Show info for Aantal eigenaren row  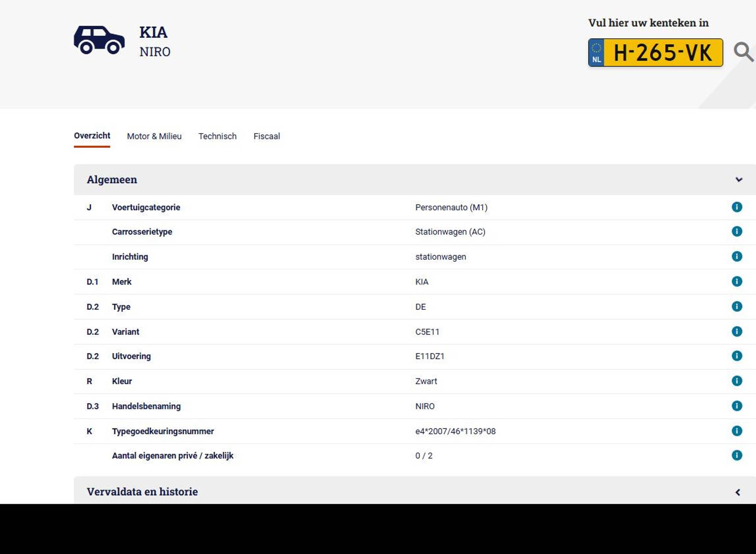(737, 456)
